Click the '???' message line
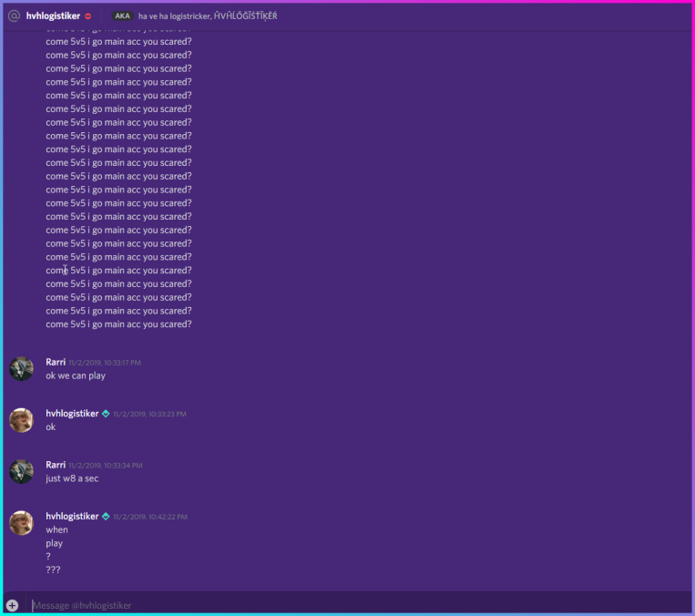This screenshot has height=616, width=695. tap(53, 570)
